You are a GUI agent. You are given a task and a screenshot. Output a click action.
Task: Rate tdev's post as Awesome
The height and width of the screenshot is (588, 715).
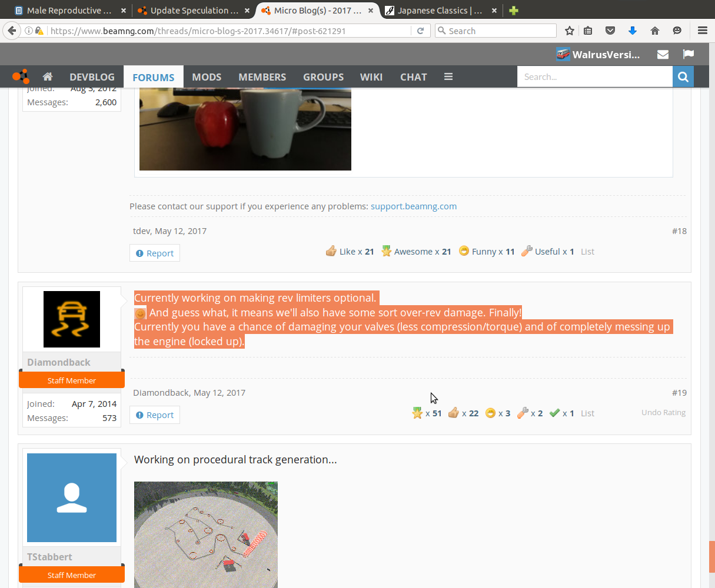pos(416,251)
